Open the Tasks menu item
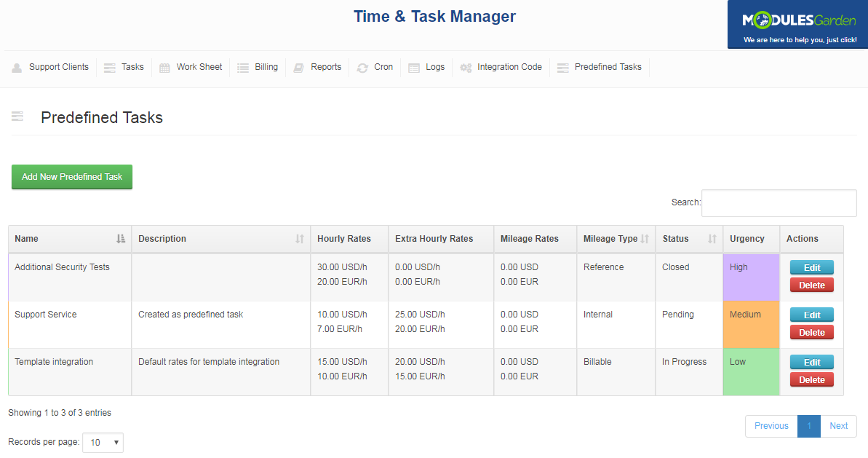The height and width of the screenshot is (458, 868). pyautogui.click(x=132, y=67)
